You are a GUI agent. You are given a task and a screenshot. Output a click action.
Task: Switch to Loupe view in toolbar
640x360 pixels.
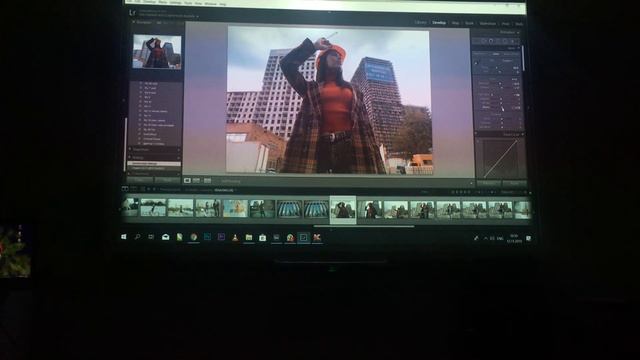pos(187,180)
